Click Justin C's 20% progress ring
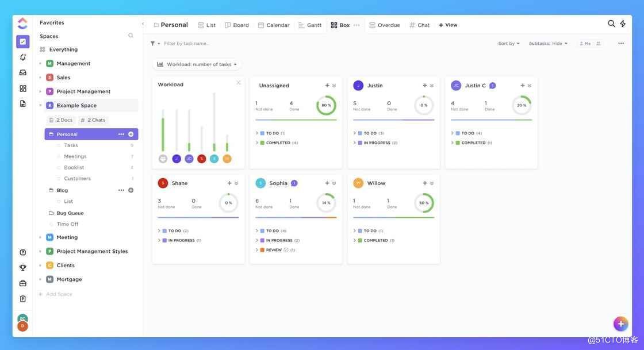Image resolution: width=644 pixels, height=350 pixels. pos(522,105)
